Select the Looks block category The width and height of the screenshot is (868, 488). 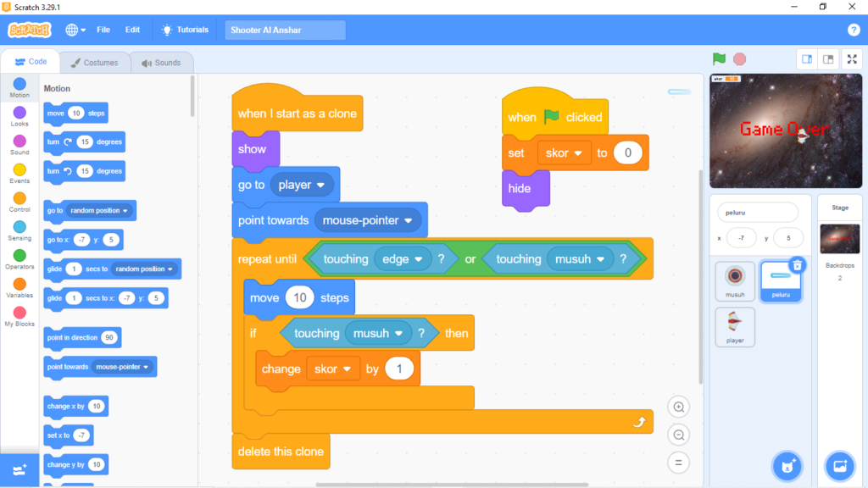tap(19, 116)
